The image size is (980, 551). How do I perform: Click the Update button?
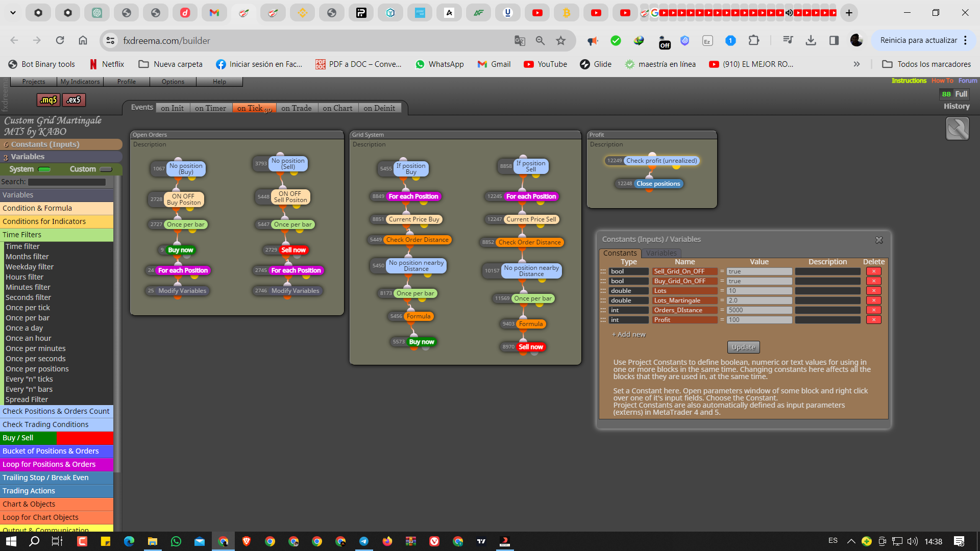coord(743,347)
